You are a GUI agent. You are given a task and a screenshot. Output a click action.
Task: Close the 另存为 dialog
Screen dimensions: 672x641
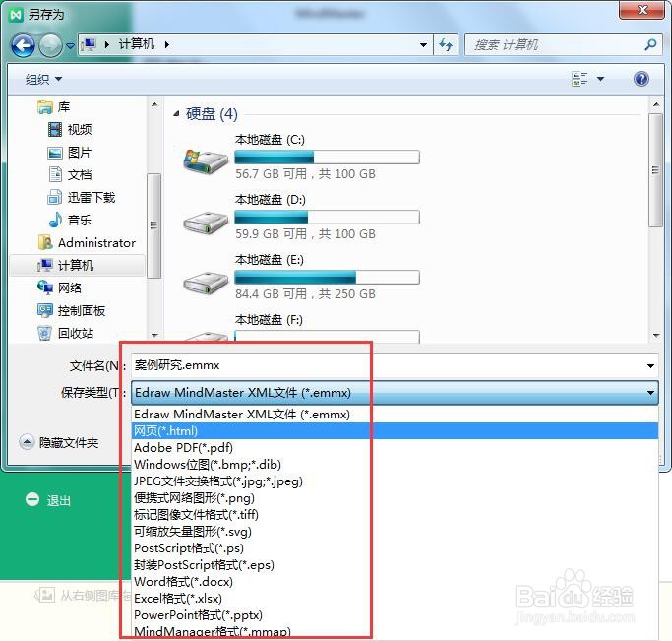click(x=641, y=10)
